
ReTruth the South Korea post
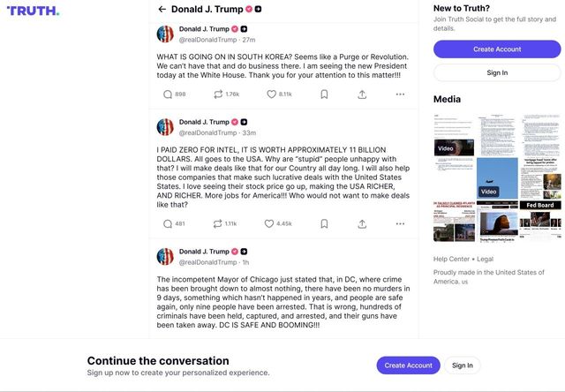coord(219,94)
